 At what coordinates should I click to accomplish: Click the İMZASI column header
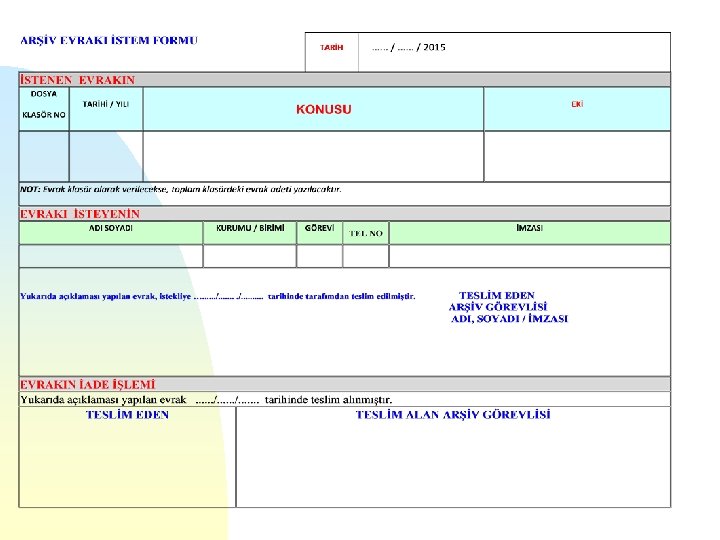(x=530, y=233)
